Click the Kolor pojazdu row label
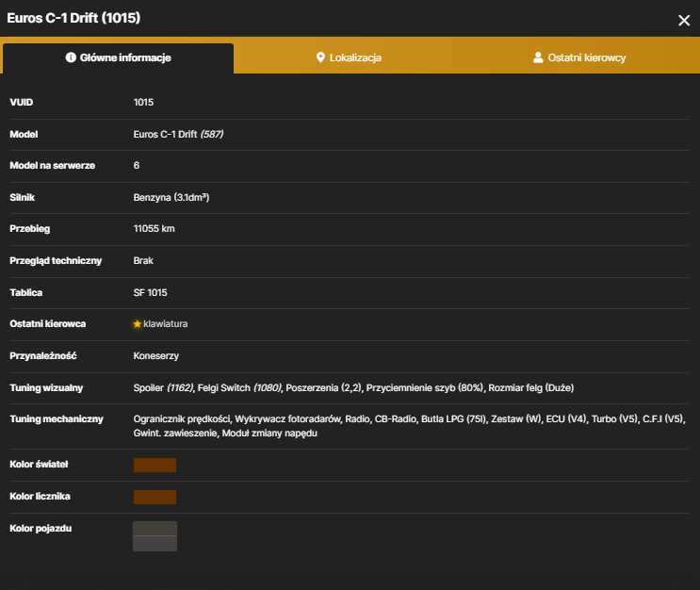Image resolution: width=700 pixels, height=590 pixels. [x=41, y=529]
